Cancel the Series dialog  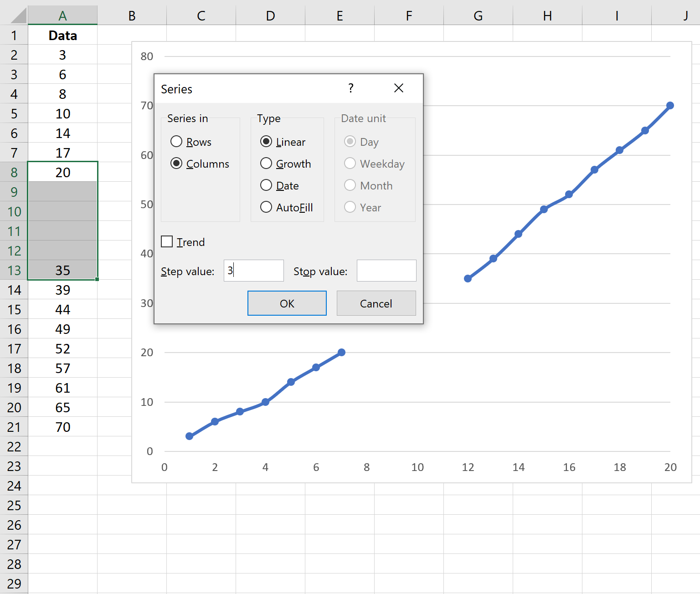coord(376,303)
